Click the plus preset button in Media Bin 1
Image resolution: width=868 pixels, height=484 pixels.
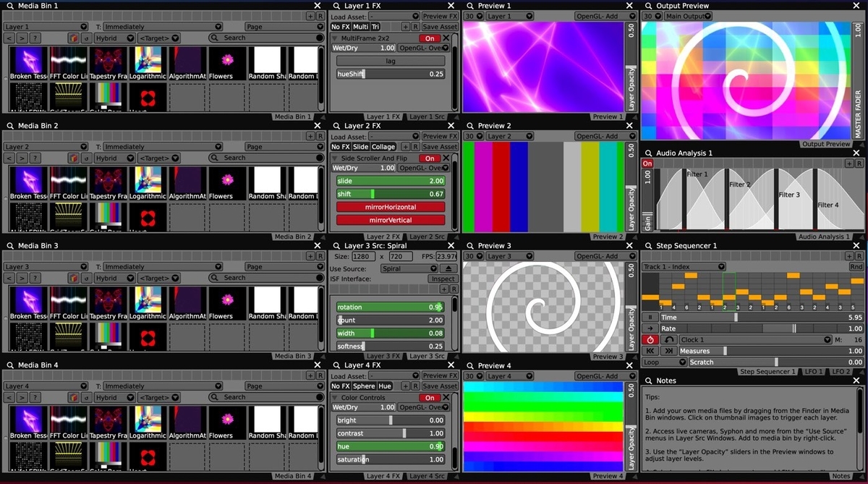pos(310,16)
